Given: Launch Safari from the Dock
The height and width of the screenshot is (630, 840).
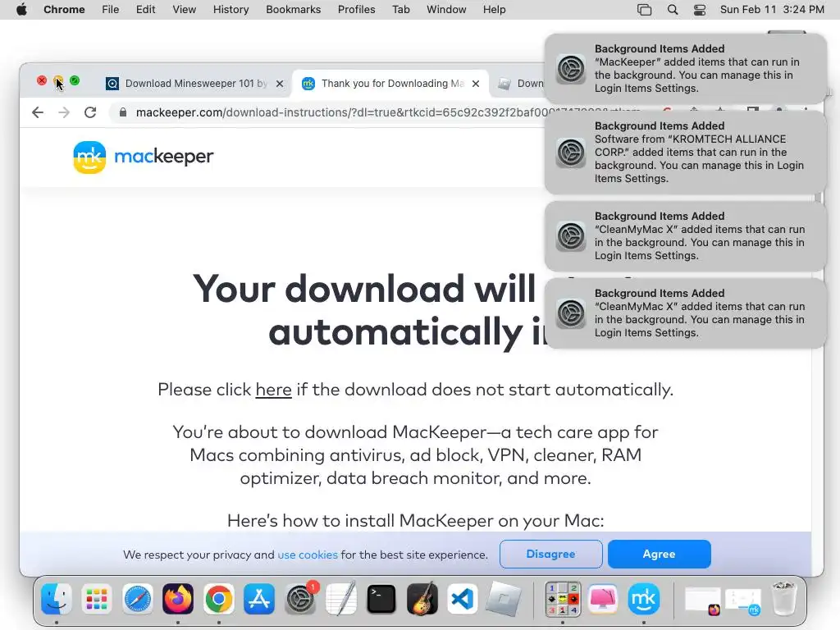Looking at the screenshot, I should [138, 598].
